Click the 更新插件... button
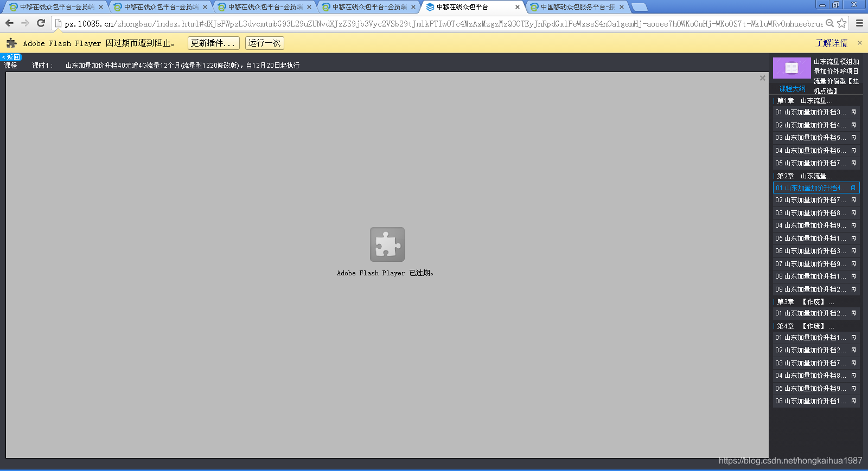868x471 pixels. [214, 43]
